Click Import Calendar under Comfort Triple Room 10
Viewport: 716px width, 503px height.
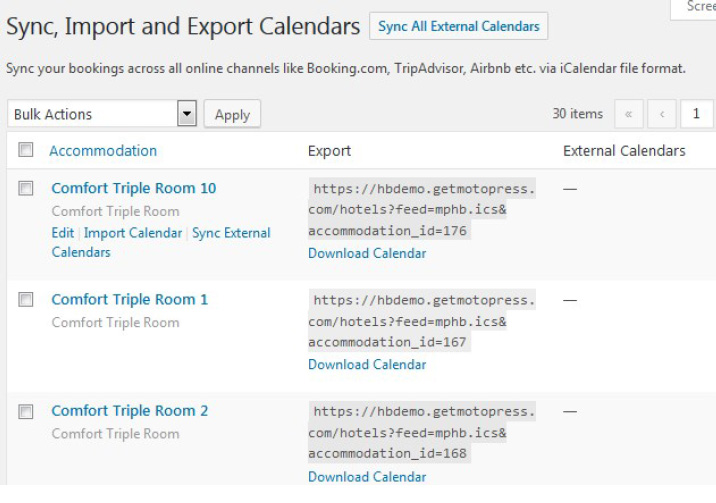click(133, 233)
